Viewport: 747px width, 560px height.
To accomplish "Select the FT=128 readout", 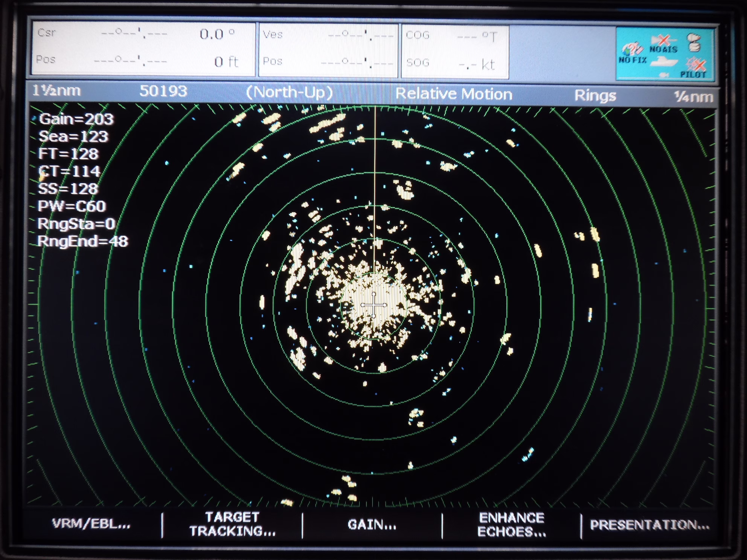I will point(69,154).
